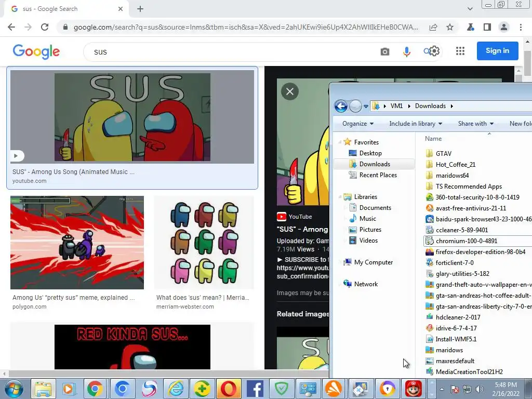Click the merriam-webster.com source link
Viewport: 532px width, 399px height.
click(x=185, y=307)
